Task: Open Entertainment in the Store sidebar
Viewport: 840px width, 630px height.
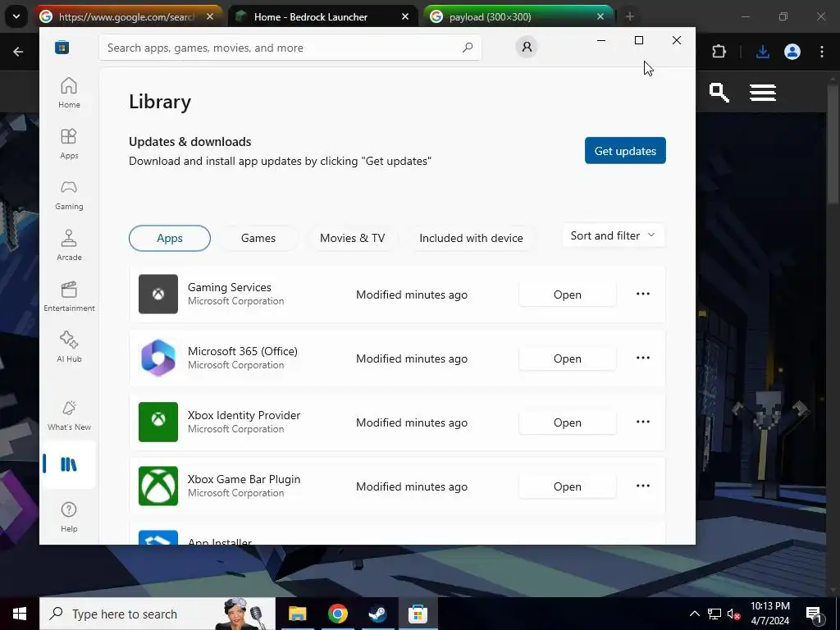Action: click(x=69, y=296)
